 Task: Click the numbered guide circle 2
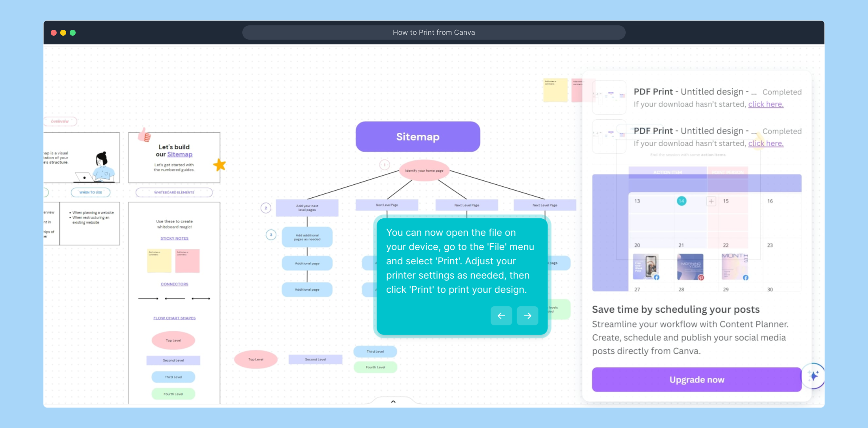coord(266,208)
